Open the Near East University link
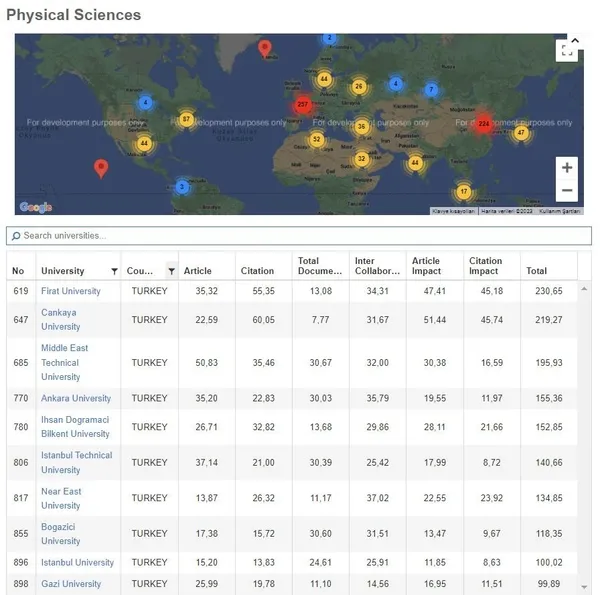Screen dimensions: 600x595 (x=61, y=498)
